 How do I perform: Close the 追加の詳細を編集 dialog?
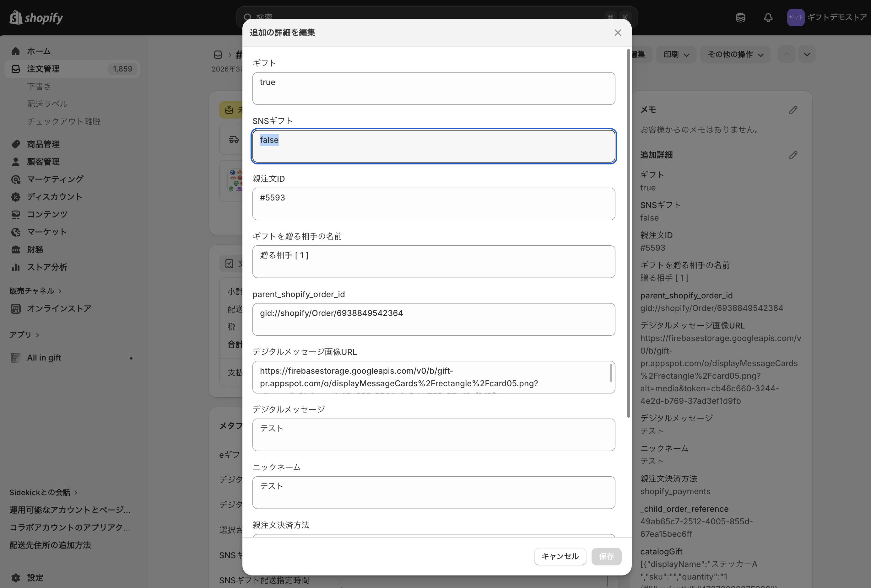[x=618, y=33]
